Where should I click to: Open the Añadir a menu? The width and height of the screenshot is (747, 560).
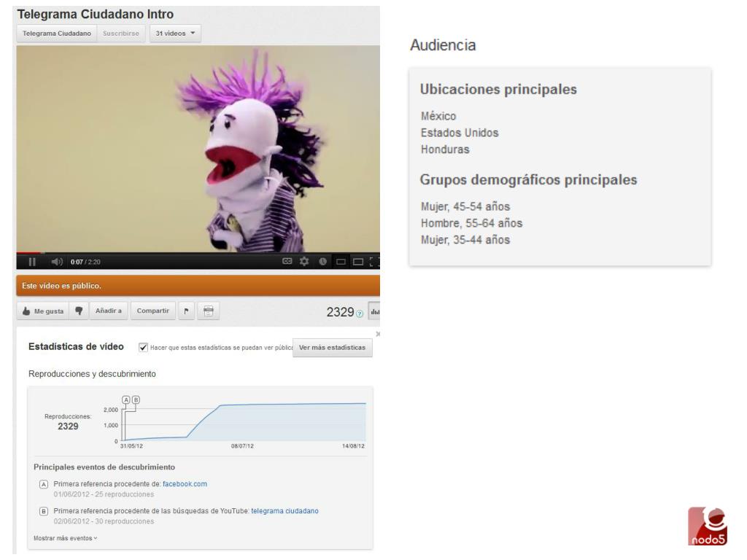tap(109, 311)
